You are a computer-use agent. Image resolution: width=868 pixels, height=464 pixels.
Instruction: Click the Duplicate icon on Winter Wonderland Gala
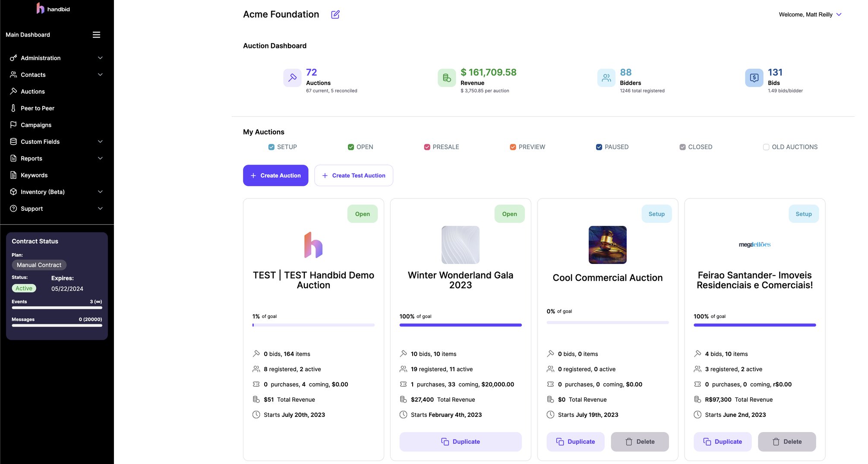(445, 442)
